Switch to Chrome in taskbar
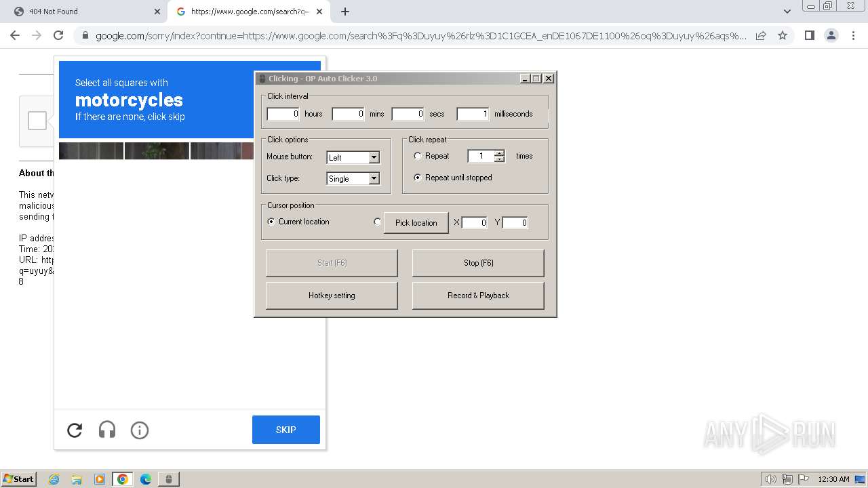The height and width of the screenshot is (488, 868). (x=123, y=479)
